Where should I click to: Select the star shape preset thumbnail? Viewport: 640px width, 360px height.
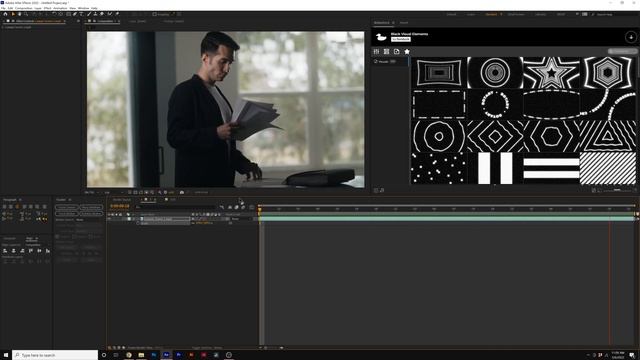click(551, 73)
